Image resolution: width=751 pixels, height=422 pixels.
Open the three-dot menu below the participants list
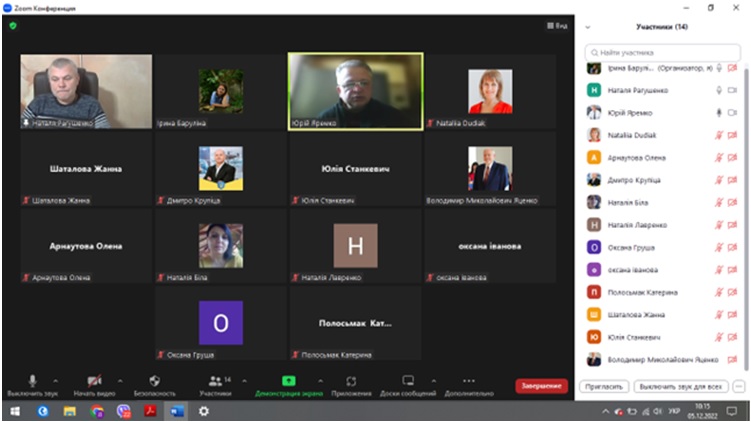coord(739,387)
